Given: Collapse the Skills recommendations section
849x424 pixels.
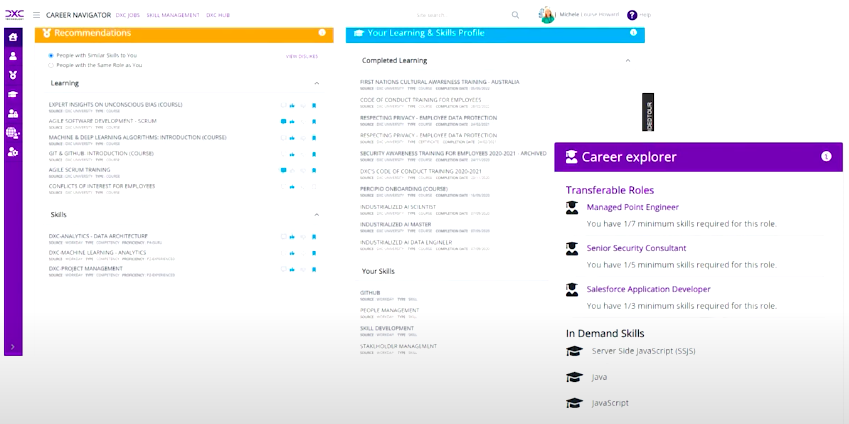Looking at the screenshot, I should (x=317, y=215).
